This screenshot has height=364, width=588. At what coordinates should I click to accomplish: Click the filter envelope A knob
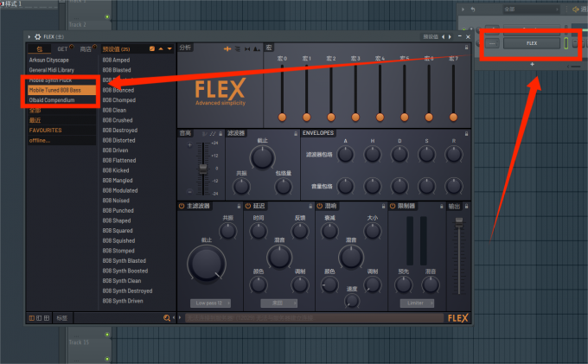[x=345, y=155]
